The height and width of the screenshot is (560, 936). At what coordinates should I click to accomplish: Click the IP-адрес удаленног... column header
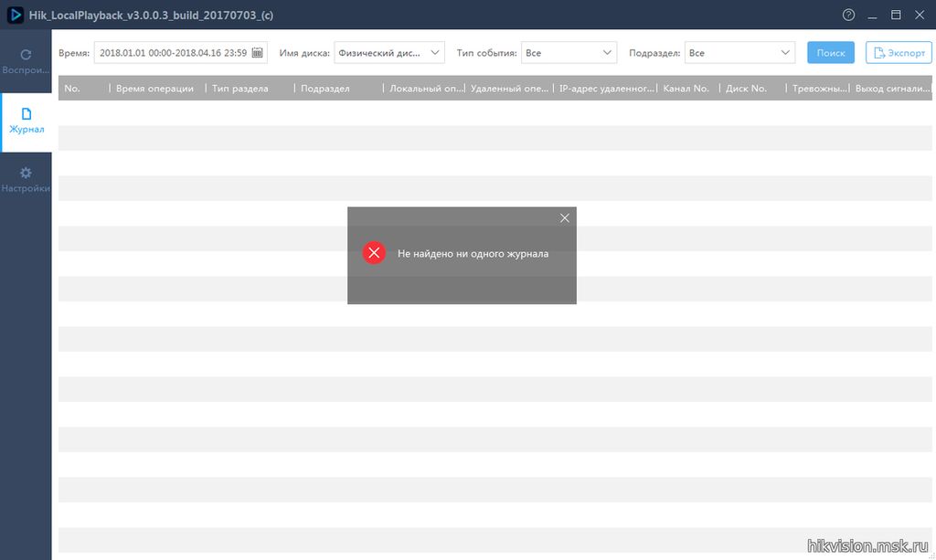(x=605, y=89)
